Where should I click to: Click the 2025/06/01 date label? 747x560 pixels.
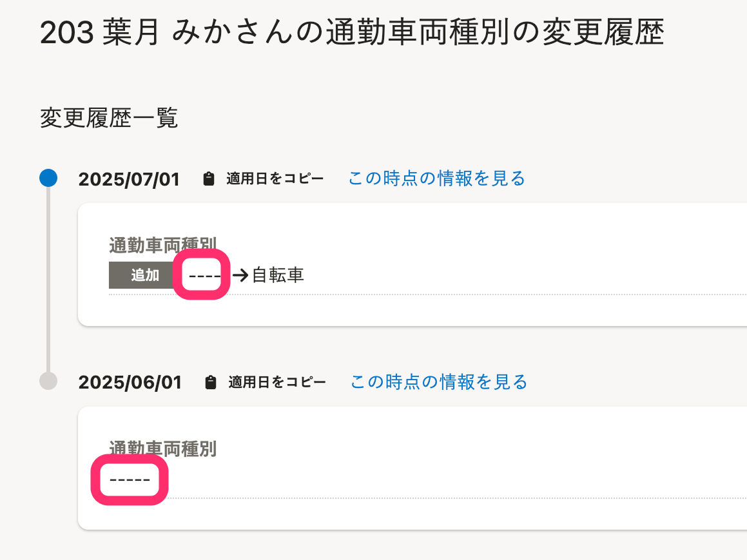click(130, 383)
